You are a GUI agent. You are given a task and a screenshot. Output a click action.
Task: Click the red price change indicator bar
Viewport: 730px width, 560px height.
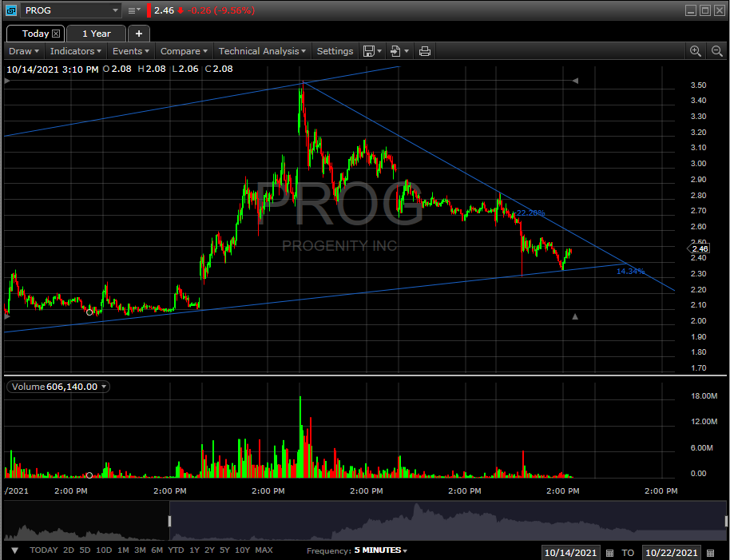(x=149, y=10)
